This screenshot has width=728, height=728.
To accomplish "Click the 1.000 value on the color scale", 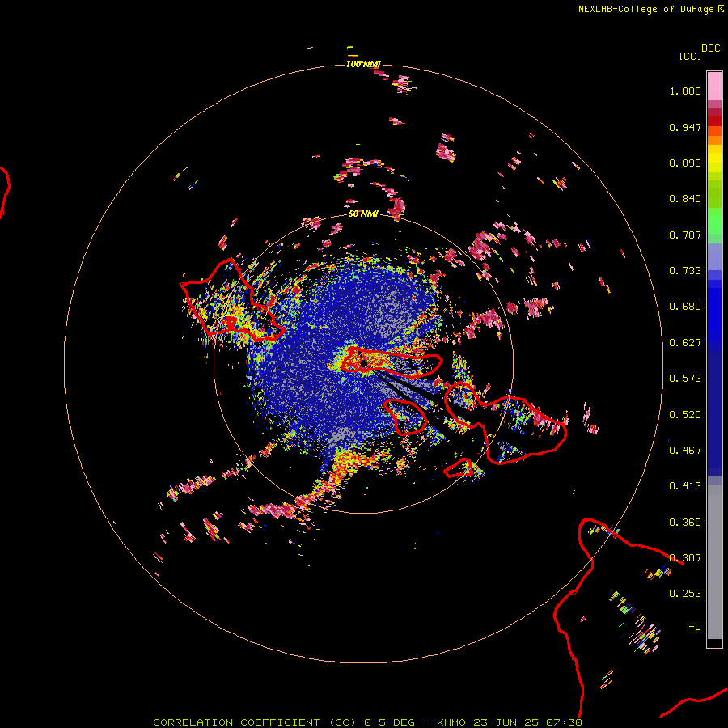I will coord(685,91).
